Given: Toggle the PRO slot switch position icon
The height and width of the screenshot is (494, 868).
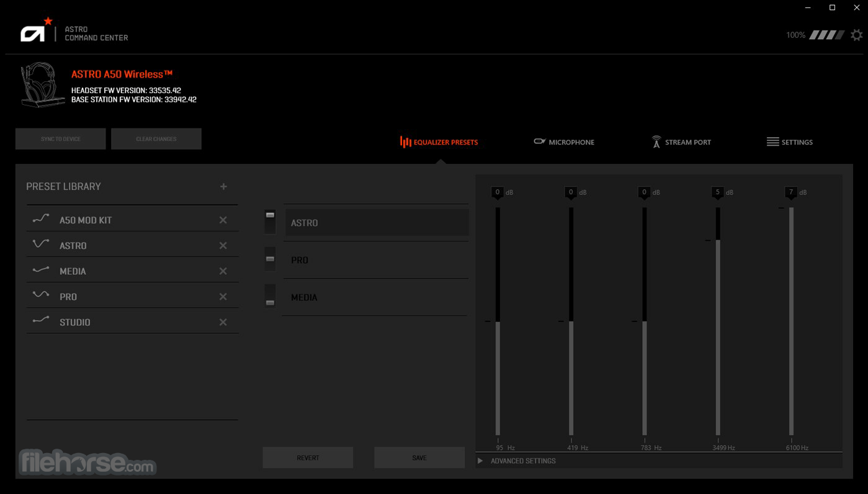Looking at the screenshot, I should point(270,259).
